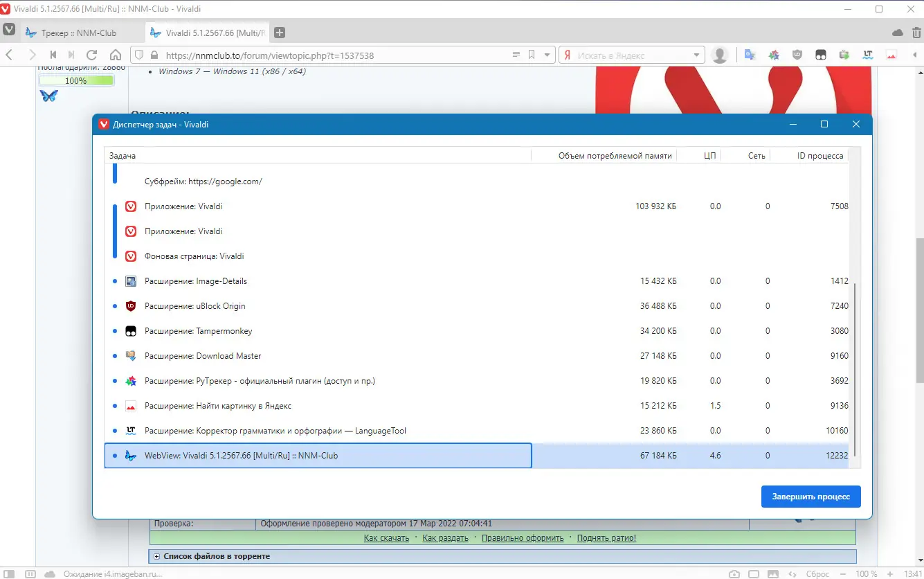Go forward in browsing history
Image resolution: width=924 pixels, height=579 pixels.
(x=31, y=55)
